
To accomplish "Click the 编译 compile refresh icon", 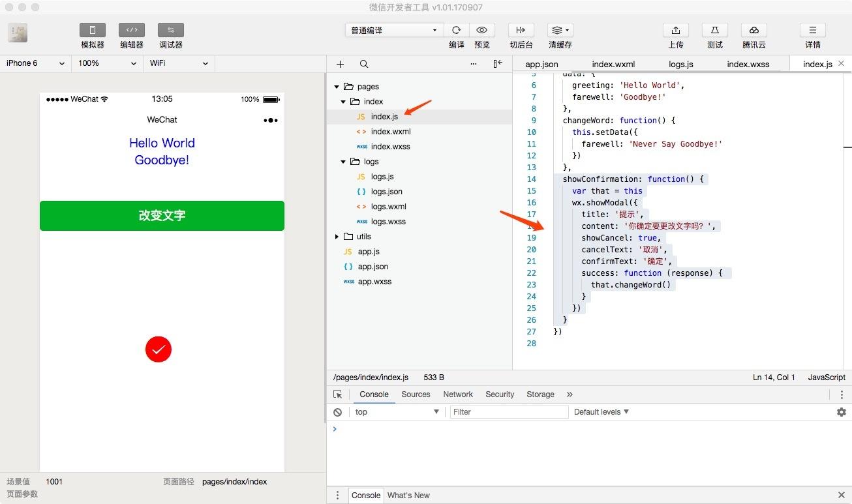I will tap(457, 31).
